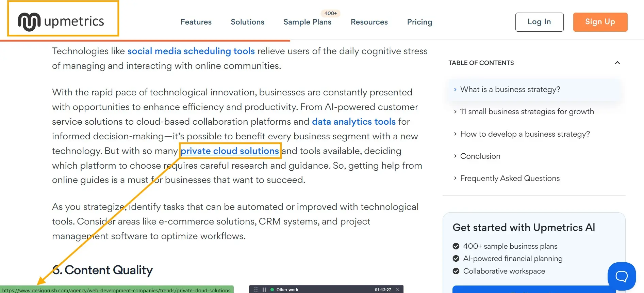The height and width of the screenshot is (293, 644).
Task: Click the Log In button
Action: (x=539, y=22)
